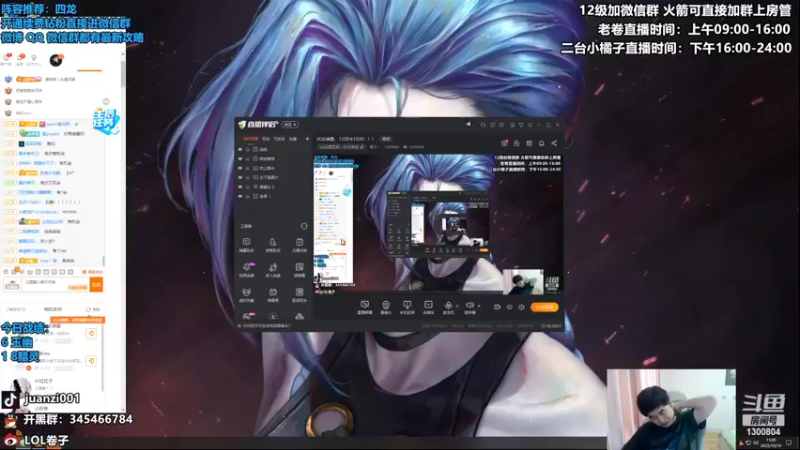Click the chat panel vertical scrollbar
Image resolution: width=800 pixels, height=450 pixels.
pos(123,74)
